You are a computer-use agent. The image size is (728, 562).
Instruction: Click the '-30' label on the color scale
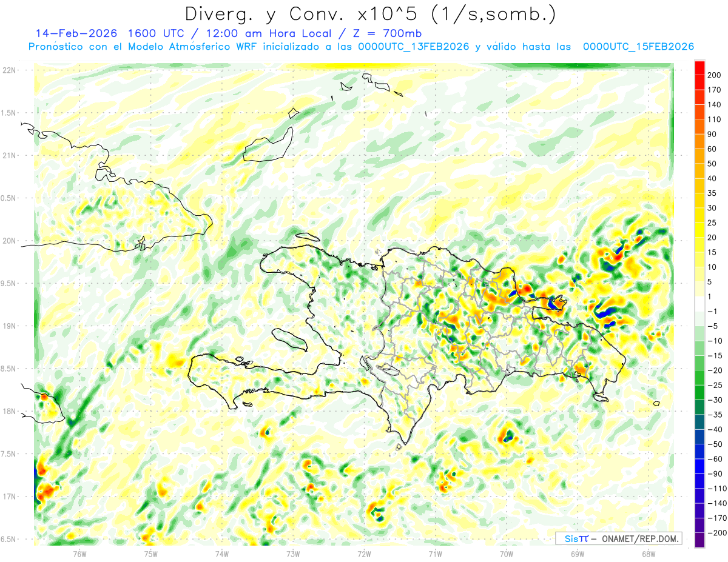[x=715, y=400]
